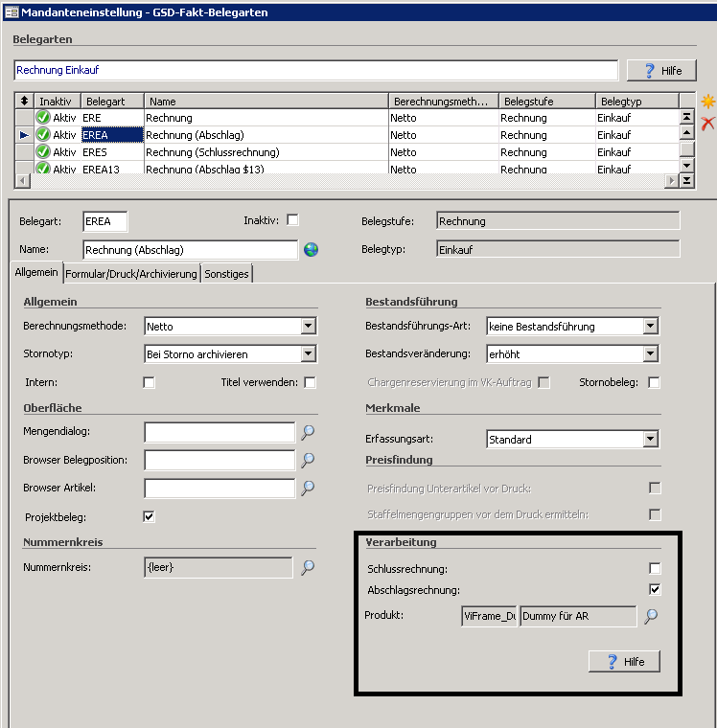Open the globe translation icon beside Name
This screenshot has height=728, width=717.
click(311, 250)
